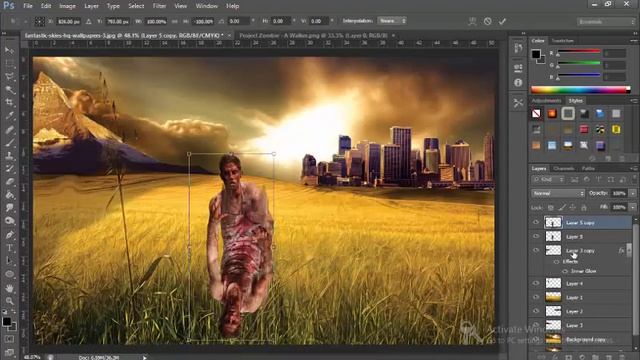Switch to the Adjustments tab

546,101
